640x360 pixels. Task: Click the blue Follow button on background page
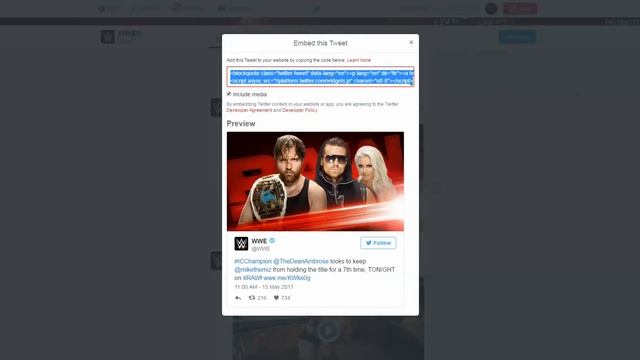click(x=517, y=37)
